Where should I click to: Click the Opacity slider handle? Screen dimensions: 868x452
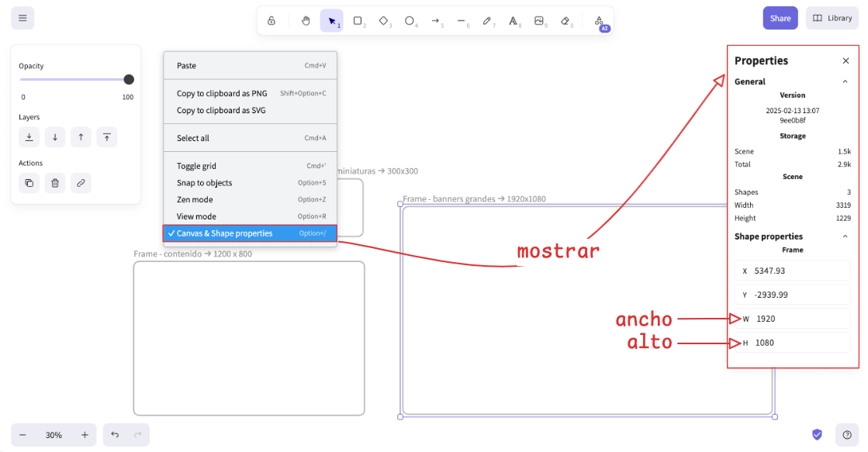[129, 79]
